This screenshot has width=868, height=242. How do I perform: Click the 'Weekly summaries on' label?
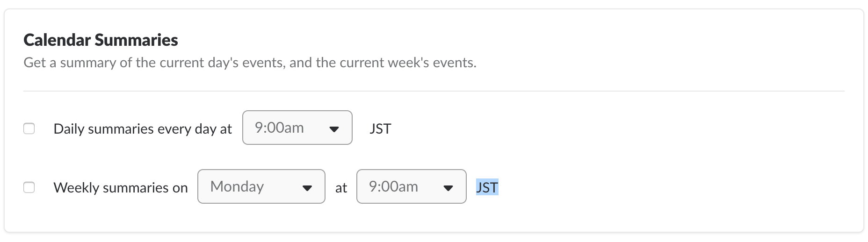coord(121,188)
